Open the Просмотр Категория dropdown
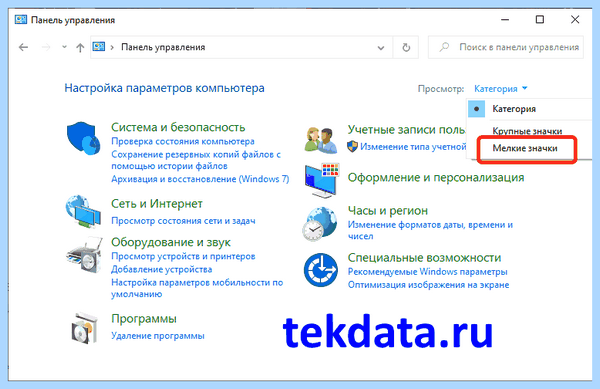 tap(501, 89)
